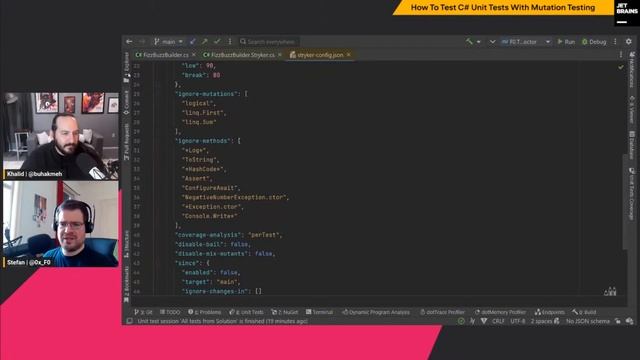The height and width of the screenshot is (360, 640).
Task: Open Dynamic Program Analysis tab
Action: [x=376, y=312]
